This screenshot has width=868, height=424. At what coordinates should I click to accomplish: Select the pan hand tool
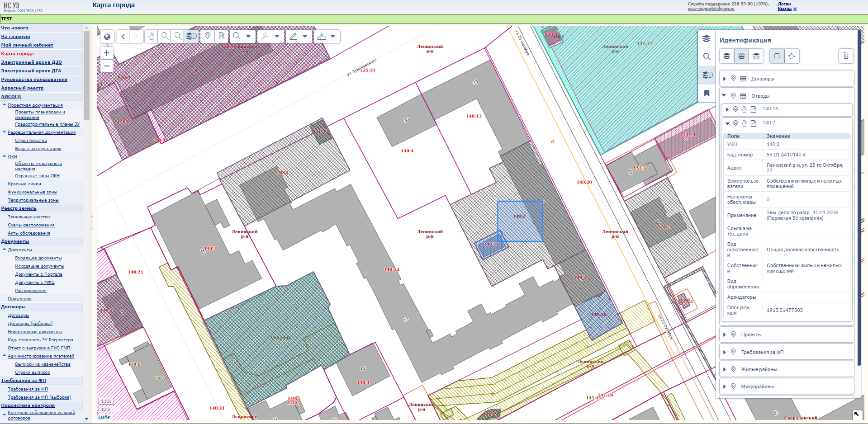(152, 36)
